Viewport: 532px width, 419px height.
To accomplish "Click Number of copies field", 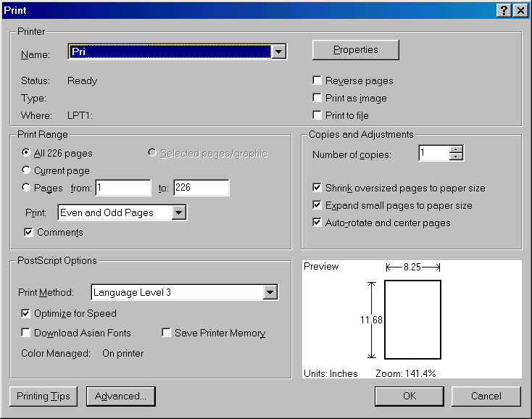I will pos(434,153).
